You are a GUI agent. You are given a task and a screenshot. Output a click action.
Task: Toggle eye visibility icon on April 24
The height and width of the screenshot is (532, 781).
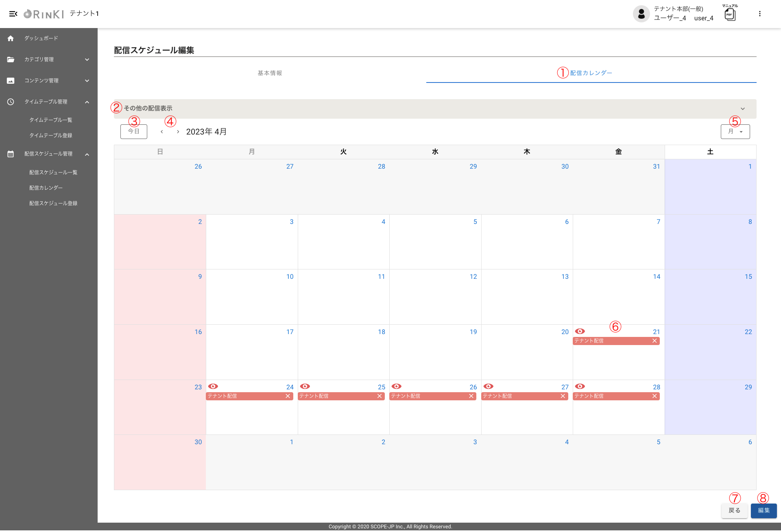(x=213, y=387)
